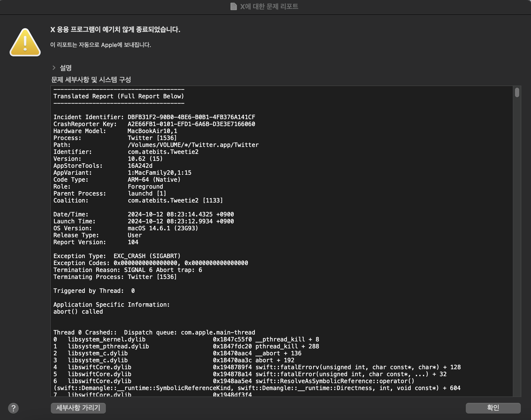Screen dimensions: 531x420
Task: Click the Application Specific Information heading
Action: coord(111,305)
